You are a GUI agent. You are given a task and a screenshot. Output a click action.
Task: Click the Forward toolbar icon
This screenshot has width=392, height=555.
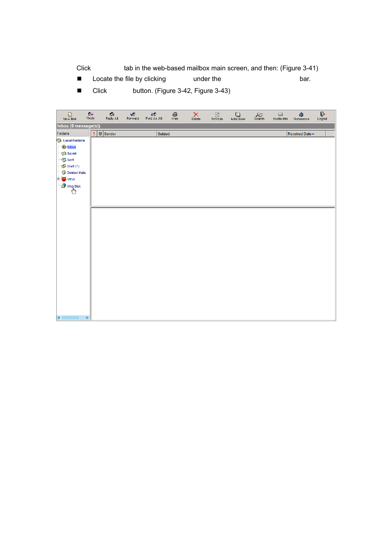[x=133, y=116]
